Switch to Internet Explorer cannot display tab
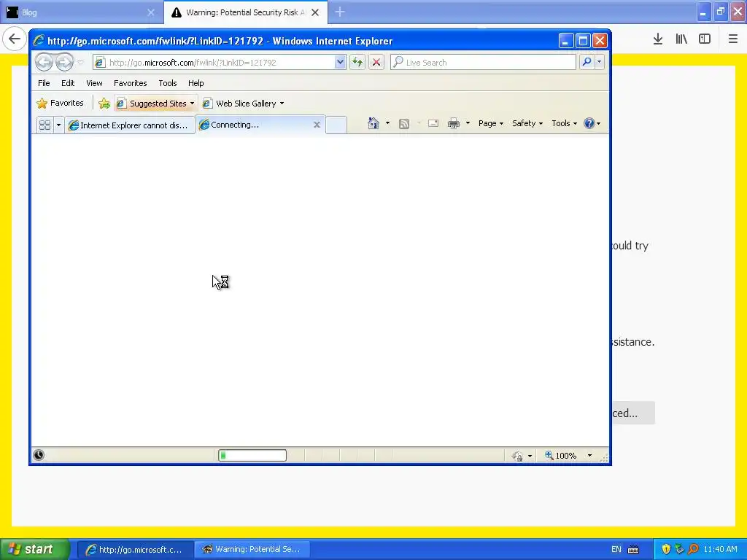 [x=130, y=125]
